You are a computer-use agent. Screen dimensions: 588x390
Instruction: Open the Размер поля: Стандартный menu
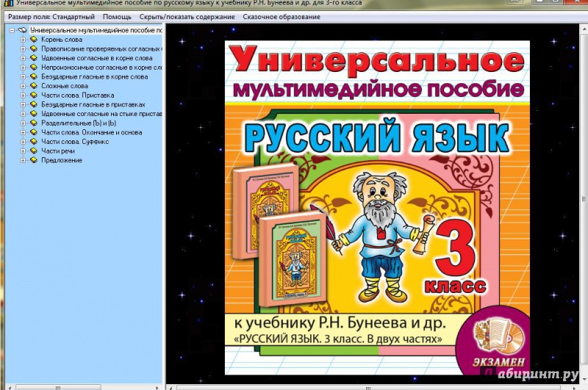pos(51,17)
